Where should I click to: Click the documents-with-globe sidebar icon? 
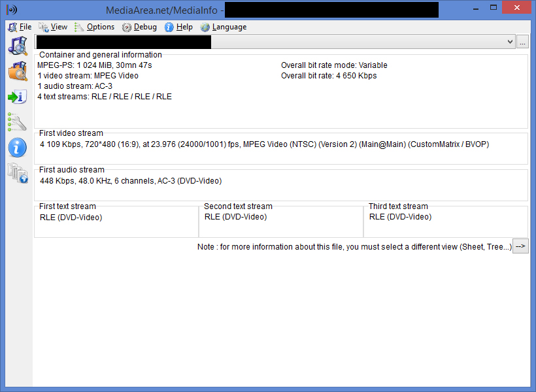(x=18, y=173)
